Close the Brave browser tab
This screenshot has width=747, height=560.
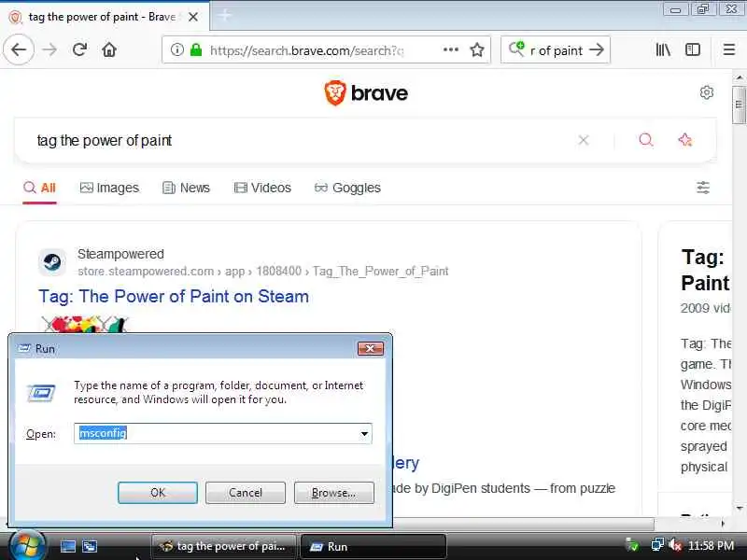(193, 17)
